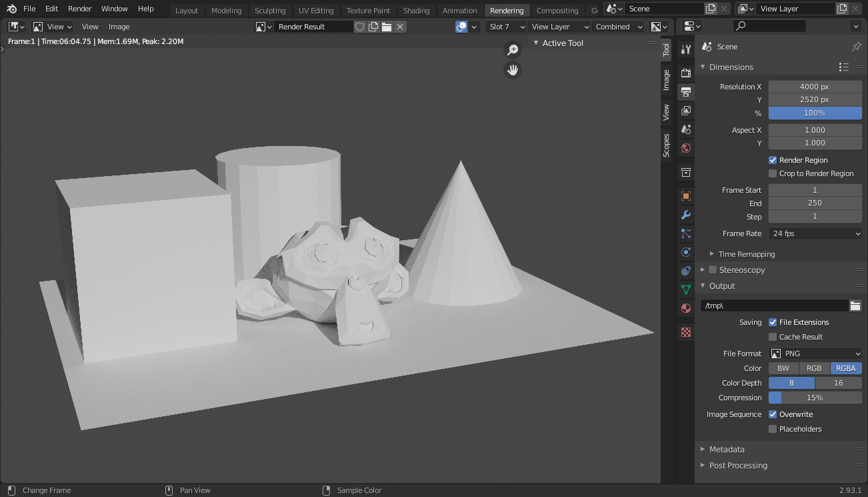Click the Compression 15% slider
This screenshot has width=868, height=497.
(x=815, y=398)
